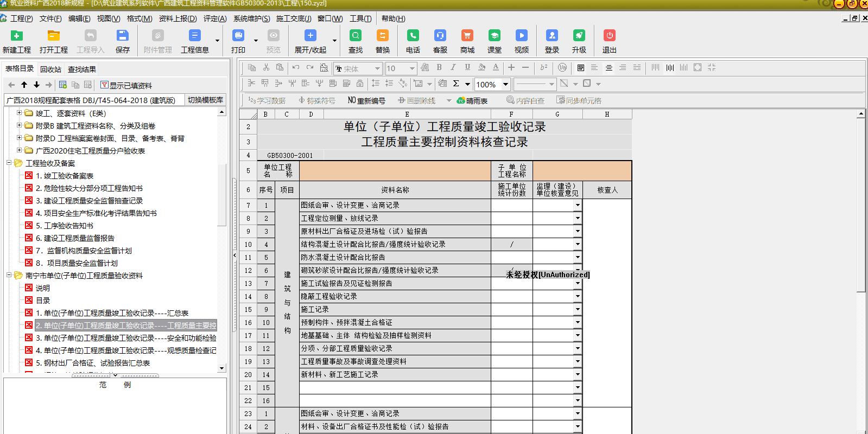Open the 编辑(E) menu
This screenshot has width=868, height=434.
pos(79,18)
